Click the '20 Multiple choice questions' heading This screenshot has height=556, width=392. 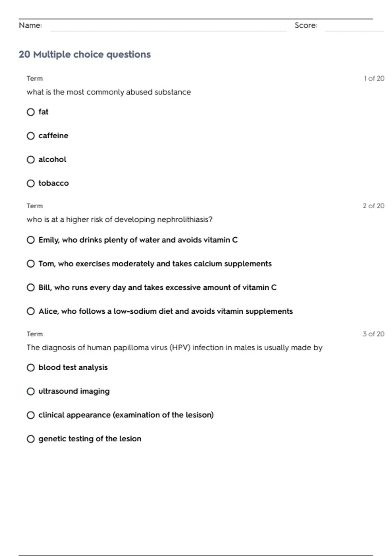coord(85,54)
